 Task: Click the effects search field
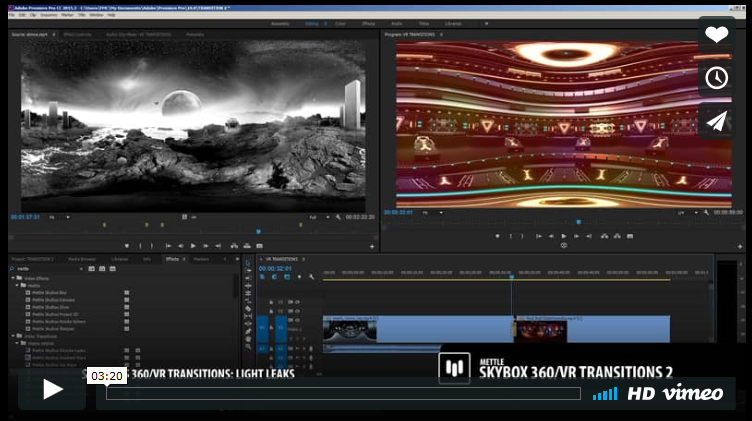[47, 269]
